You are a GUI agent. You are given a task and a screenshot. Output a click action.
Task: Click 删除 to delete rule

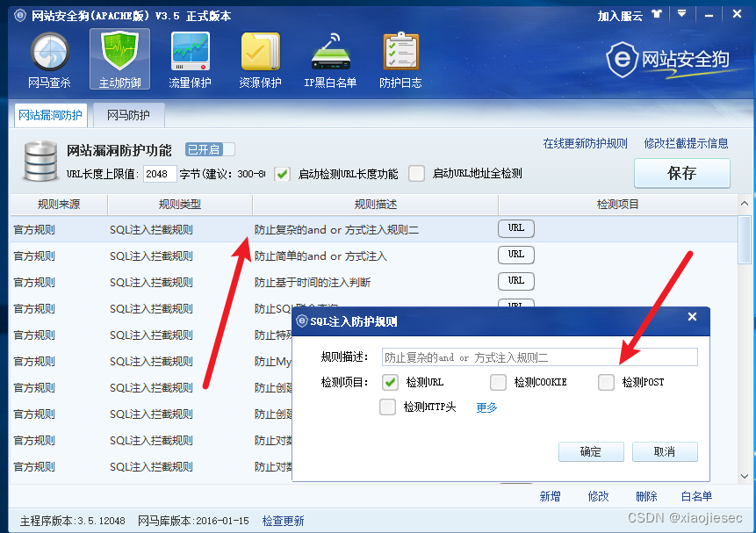click(646, 496)
